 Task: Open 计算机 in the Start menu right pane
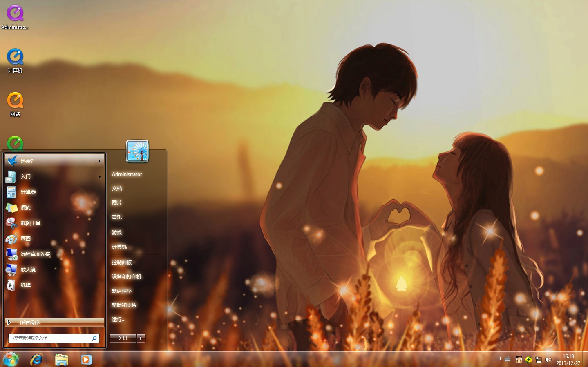click(119, 247)
